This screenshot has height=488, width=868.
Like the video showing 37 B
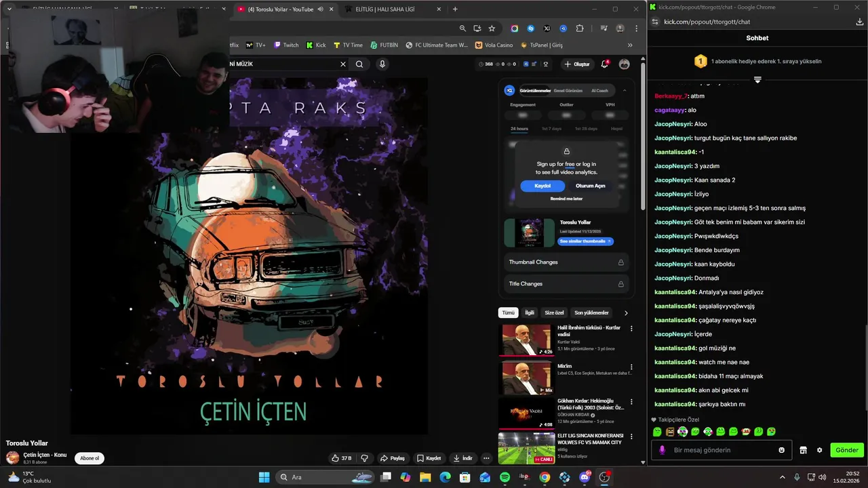click(341, 458)
